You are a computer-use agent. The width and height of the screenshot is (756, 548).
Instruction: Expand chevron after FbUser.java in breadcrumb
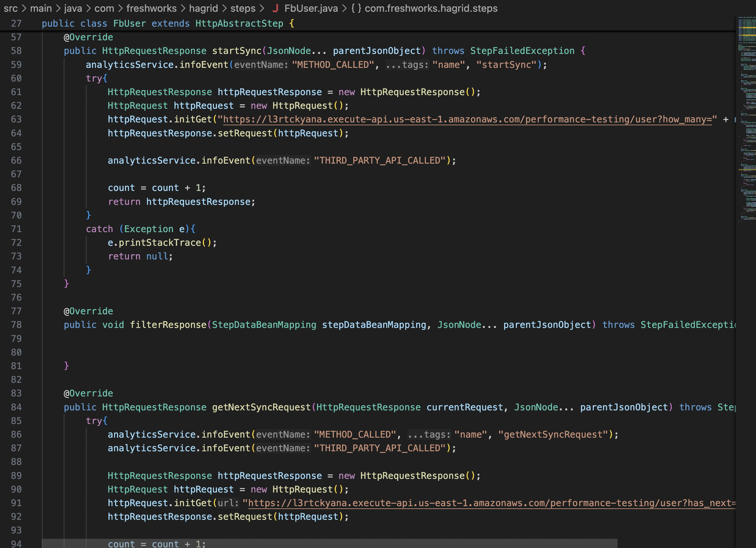click(344, 8)
